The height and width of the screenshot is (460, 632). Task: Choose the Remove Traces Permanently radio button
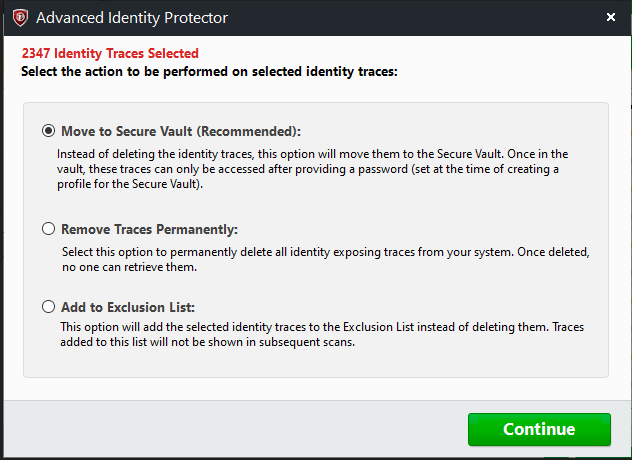(x=48, y=229)
